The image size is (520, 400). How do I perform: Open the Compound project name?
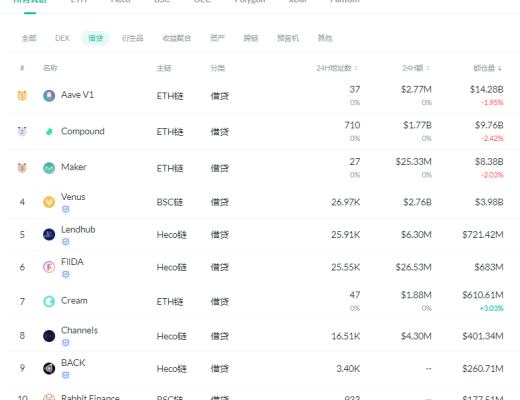pyautogui.click(x=83, y=131)
